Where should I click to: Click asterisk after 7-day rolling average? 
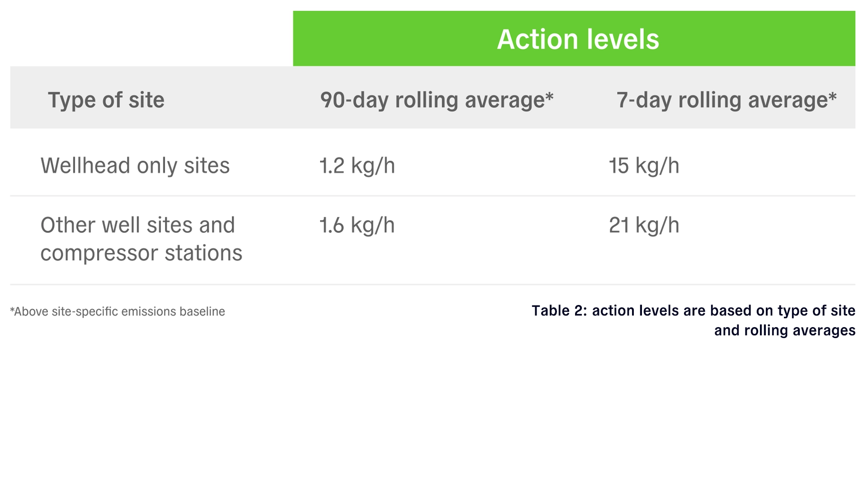coord(832,96)
